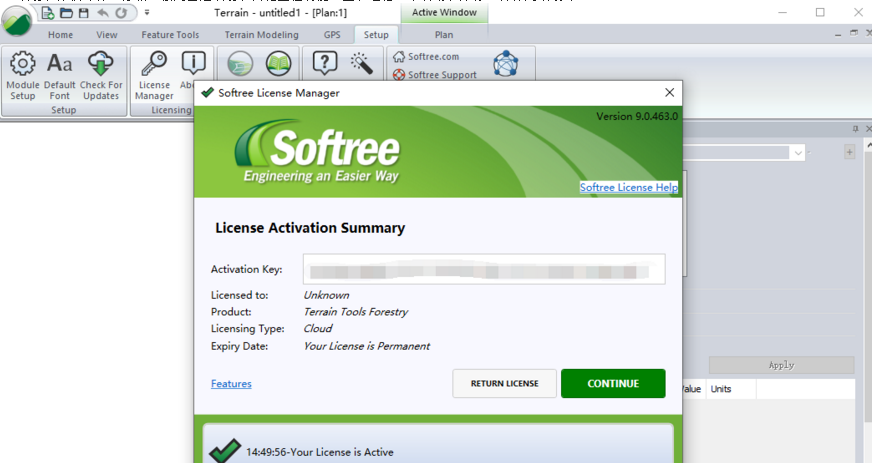
Task: Click the magic wand wizard icon
Action: pyautogui.click(x=362, y=63)
